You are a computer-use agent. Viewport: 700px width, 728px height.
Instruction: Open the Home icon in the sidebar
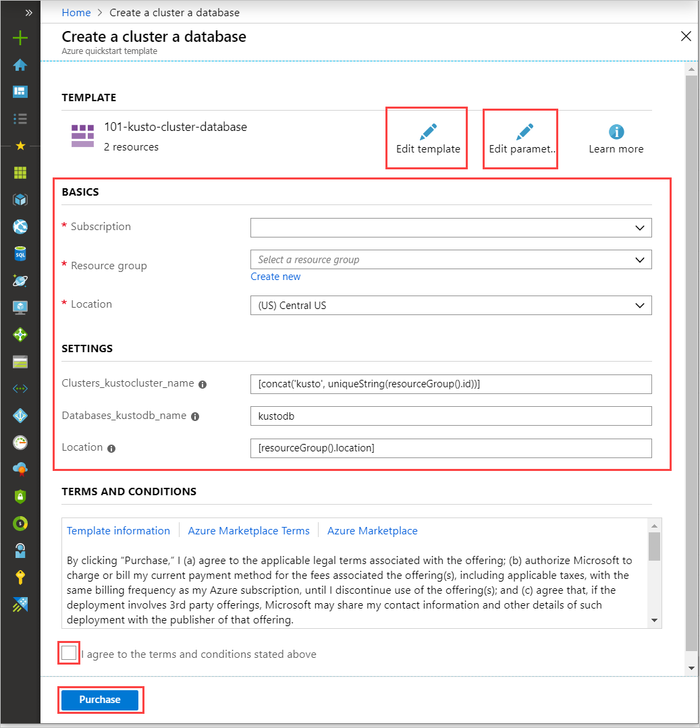click(20, 65)
